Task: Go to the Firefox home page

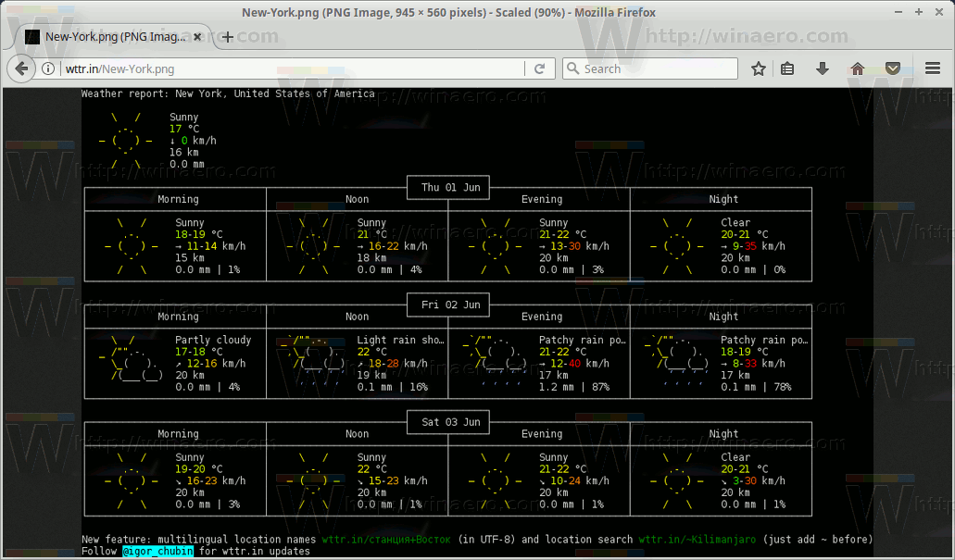Action: click(x=857, y=68)
